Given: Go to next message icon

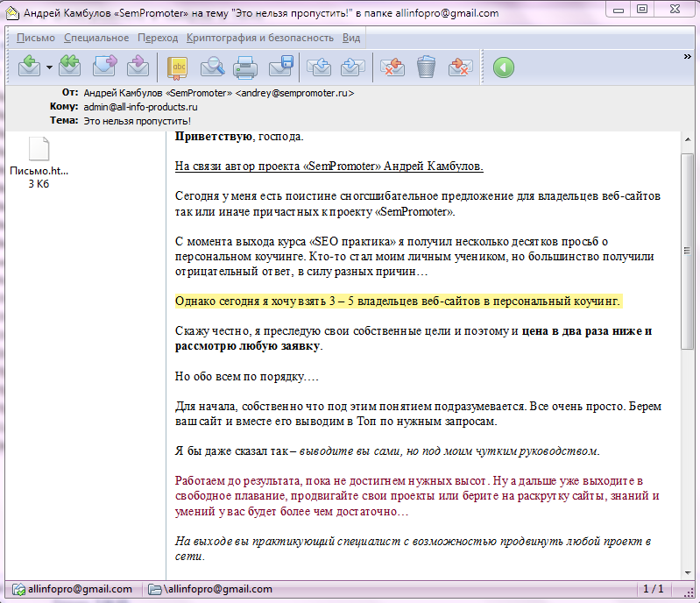Looking at the screenshot, I should [x=352, y=67].
